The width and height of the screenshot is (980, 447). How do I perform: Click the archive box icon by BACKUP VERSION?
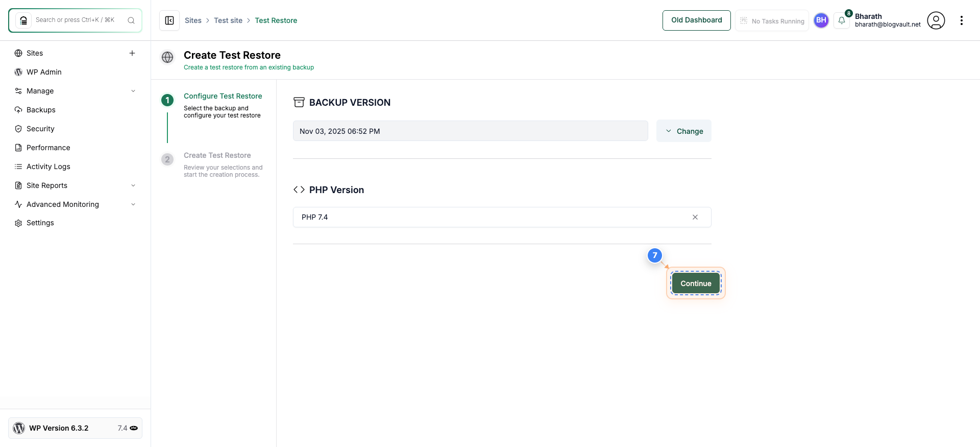point(299,102)
